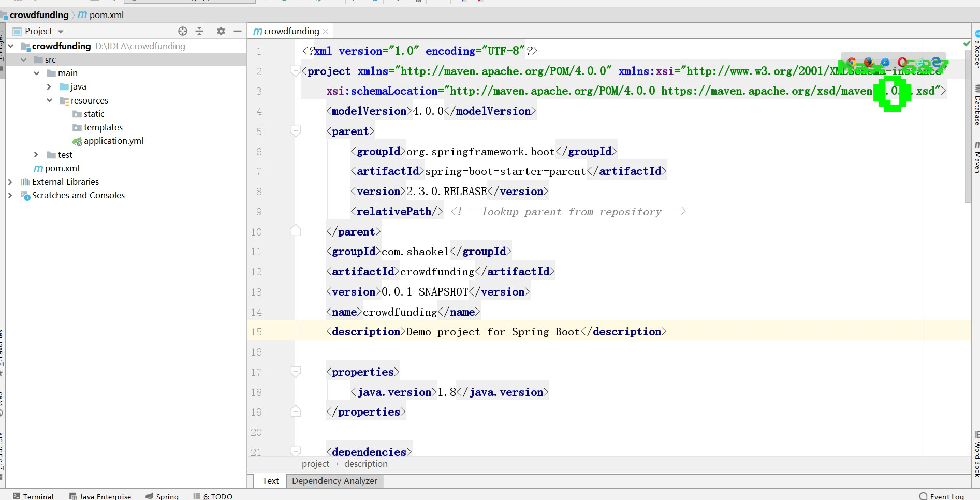Image resolution: width=980 pixels, height=500 pixels.
Task: Expand Scratches and Consoles node
Action: 10,195
